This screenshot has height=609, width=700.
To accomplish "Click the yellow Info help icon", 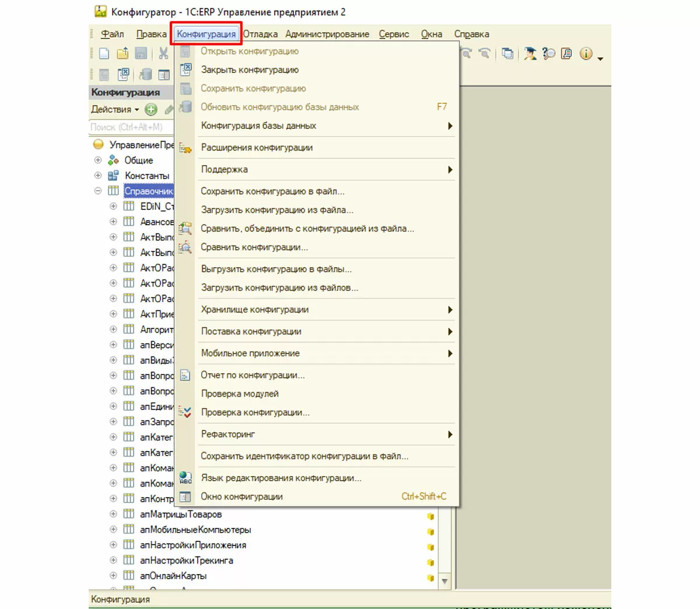I will [586, 54].
